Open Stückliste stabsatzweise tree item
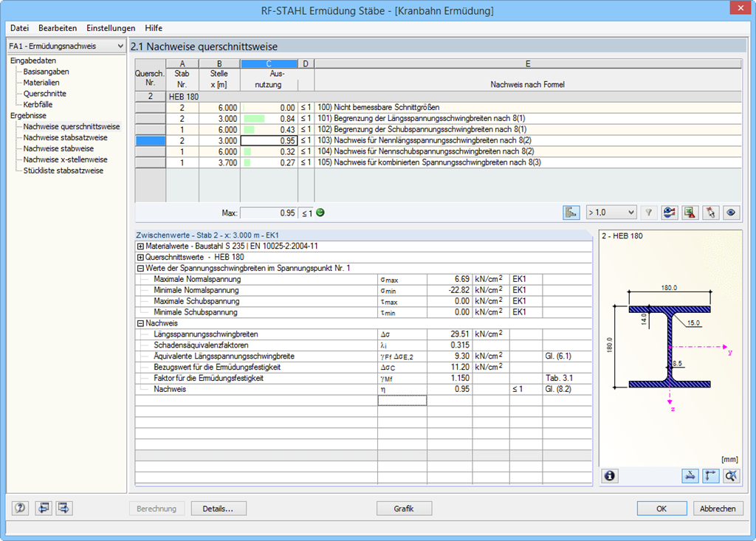The height and width of the screenshot is (541, 756). click(63, 170)
